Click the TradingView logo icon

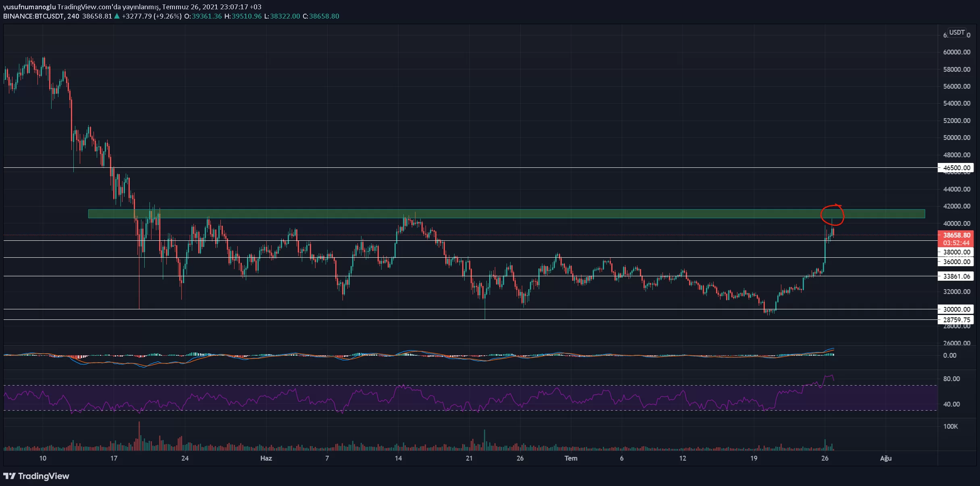[10, 476]
